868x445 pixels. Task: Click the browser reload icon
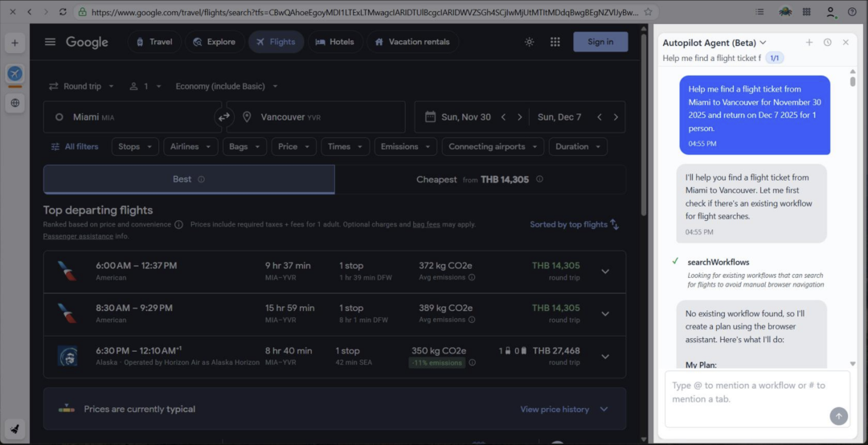click(63, 11)
